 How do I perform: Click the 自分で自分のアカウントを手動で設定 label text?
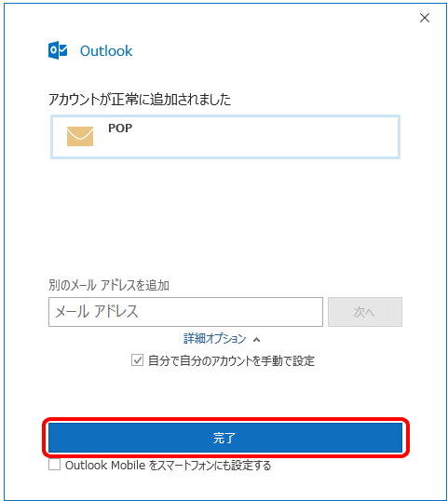pos(231,361)
